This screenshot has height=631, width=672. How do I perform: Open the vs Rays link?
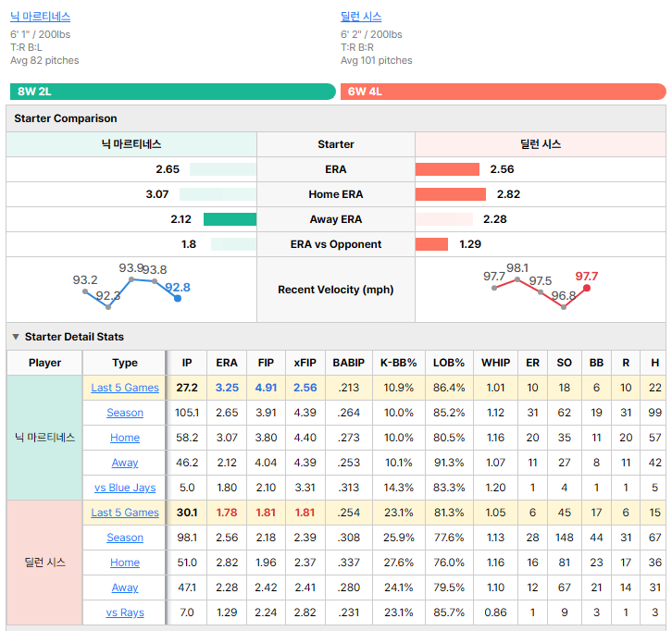pos(125,612)
